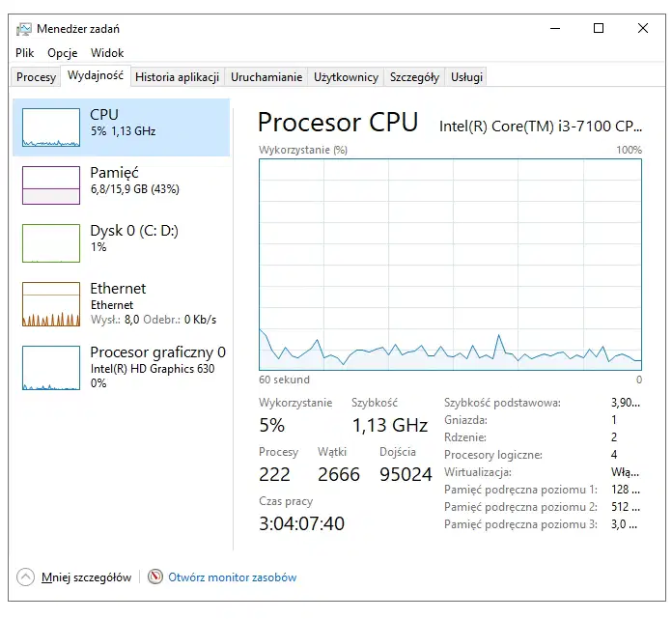Switch to the Szczegóły tab
Viewport: 672px width, 619px height.
[414, 77]
